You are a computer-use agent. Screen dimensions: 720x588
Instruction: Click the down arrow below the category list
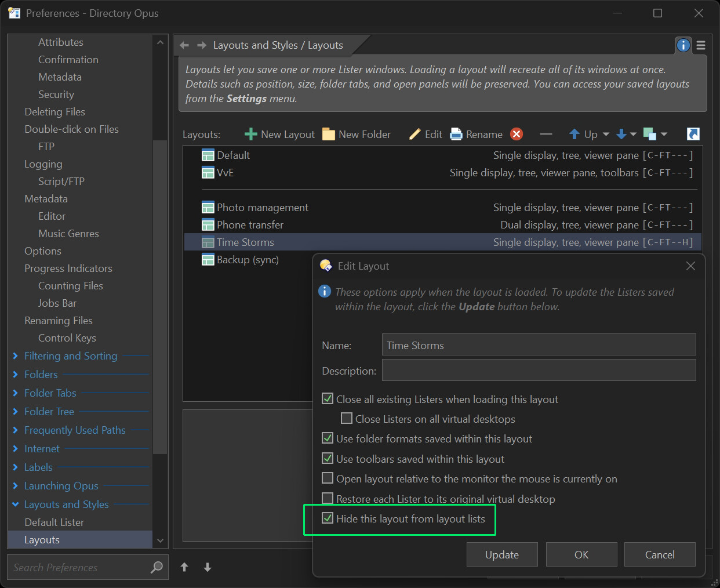208,567
